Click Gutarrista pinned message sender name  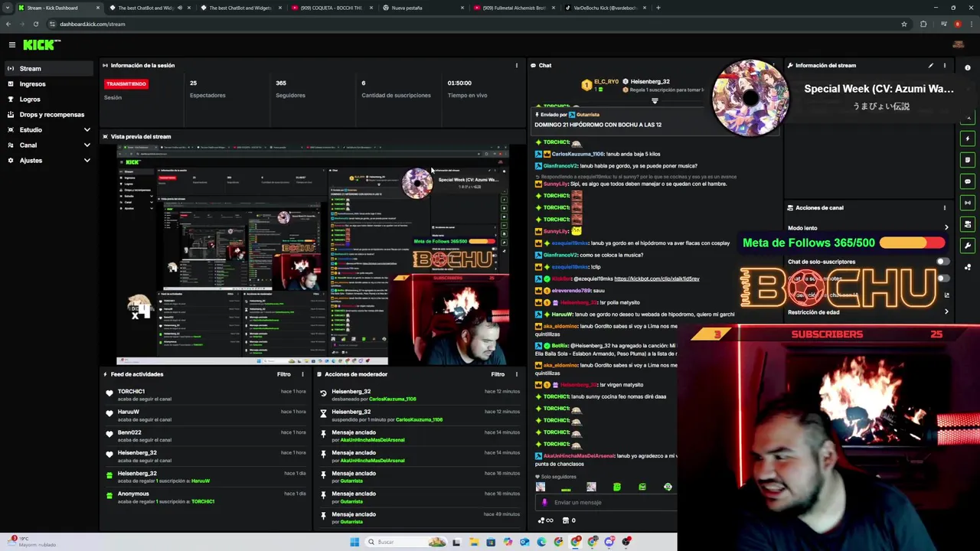click(588, 115)
